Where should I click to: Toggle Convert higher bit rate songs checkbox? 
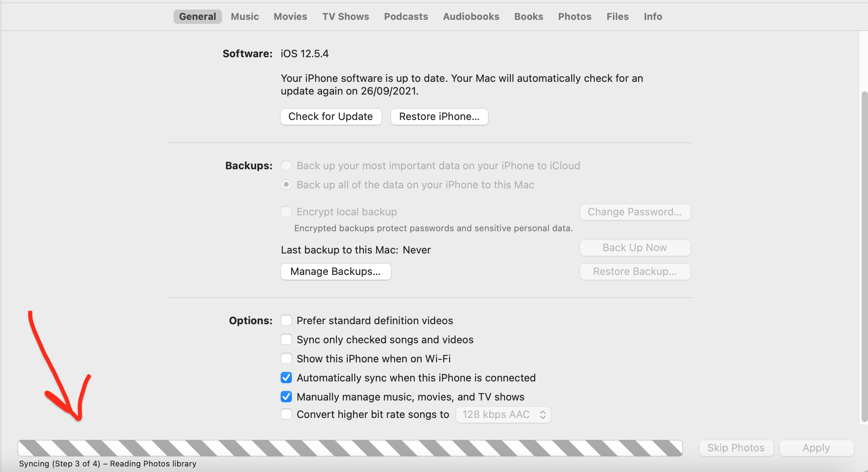(x=286, y=414)
